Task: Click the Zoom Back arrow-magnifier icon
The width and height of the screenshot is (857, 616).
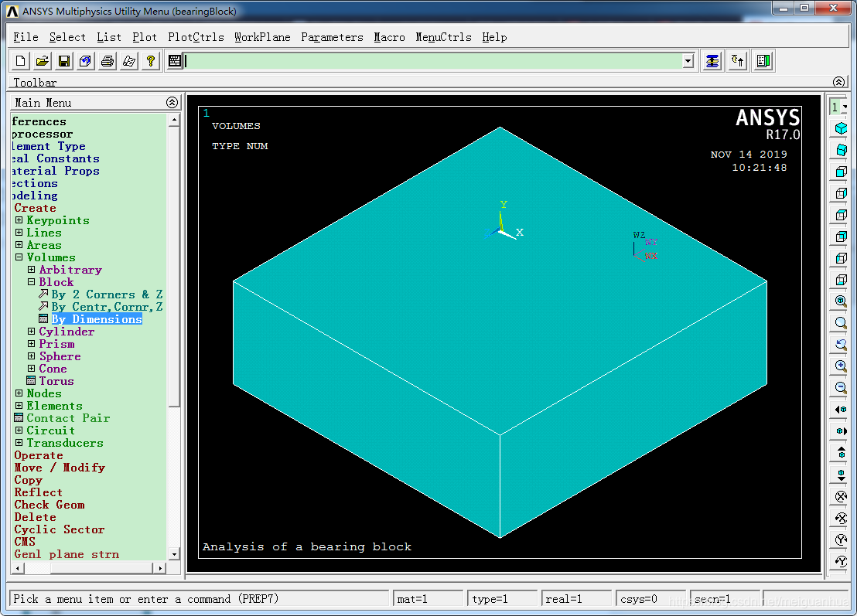Action: click(842, 344)
